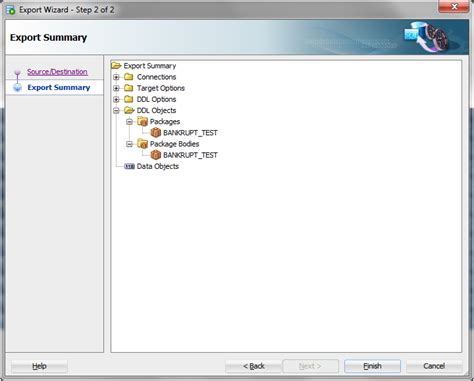Click the Source/Destination step bullet icon
The image size is (474, 381).
tap(17, 72)
